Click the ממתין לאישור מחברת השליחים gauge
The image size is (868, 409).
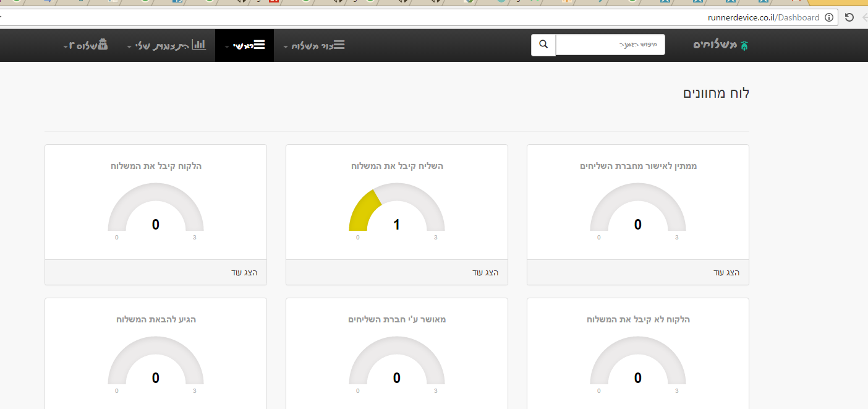(638, 207)
